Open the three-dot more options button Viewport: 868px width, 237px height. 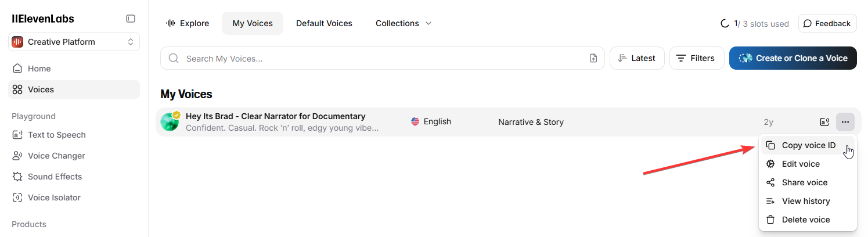coord(845,122)
